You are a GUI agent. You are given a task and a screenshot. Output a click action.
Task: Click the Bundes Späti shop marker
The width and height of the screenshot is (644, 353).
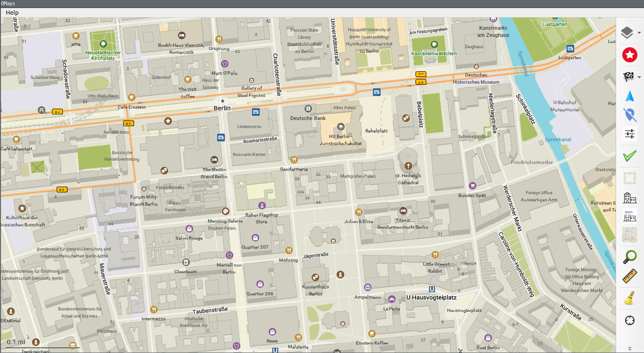tap(472, 186)
